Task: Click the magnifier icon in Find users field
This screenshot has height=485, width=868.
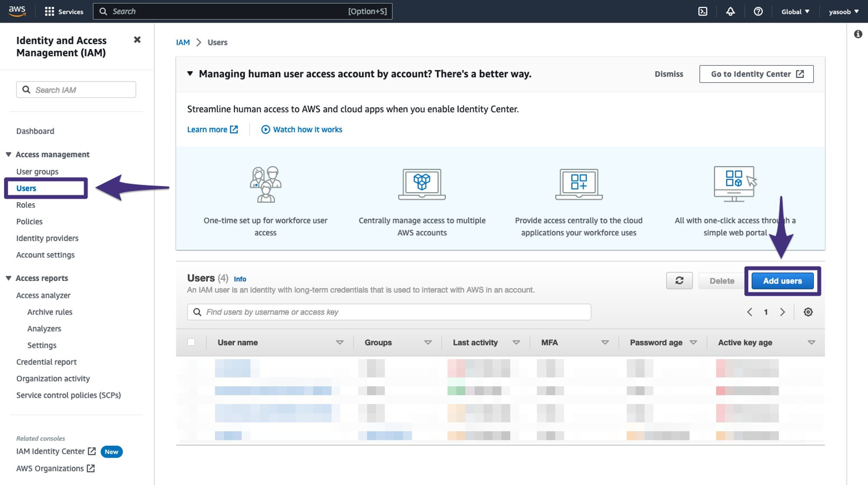Action: click(197, 312)
